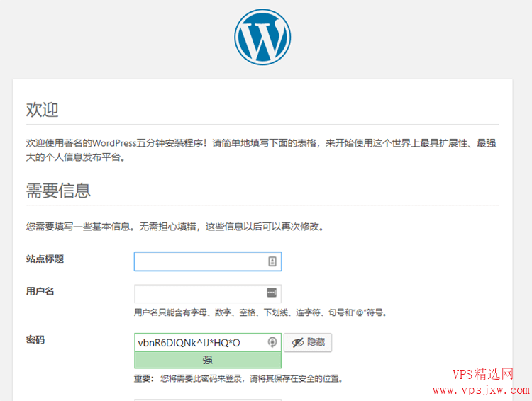Image resolution: width=532 pixels, height=401 pixels.
Task: Toggle password visibility with 隐藏 button
Action: (308, 342)
